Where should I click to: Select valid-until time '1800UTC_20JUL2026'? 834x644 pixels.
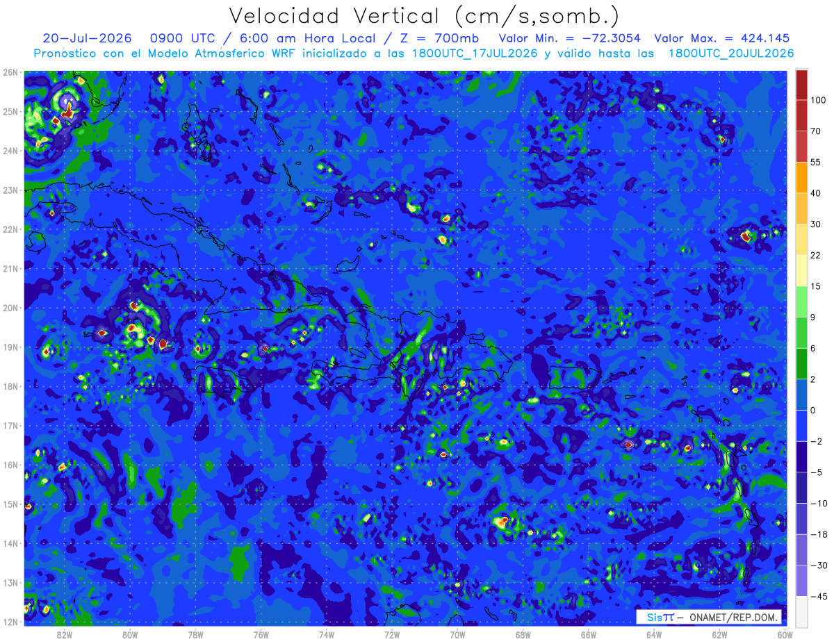pyautogui.click(x=731, y=53)
